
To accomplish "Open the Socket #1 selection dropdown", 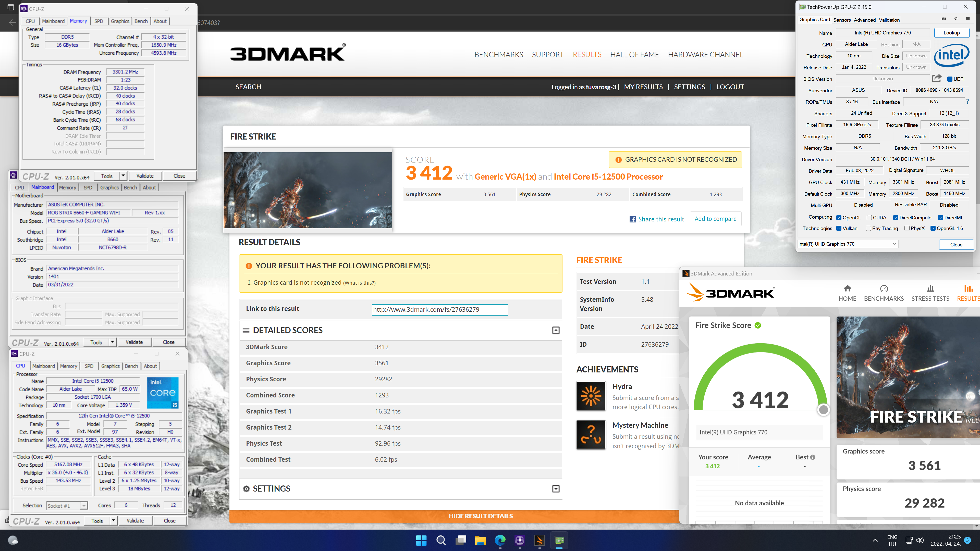I will click(67, 505).
